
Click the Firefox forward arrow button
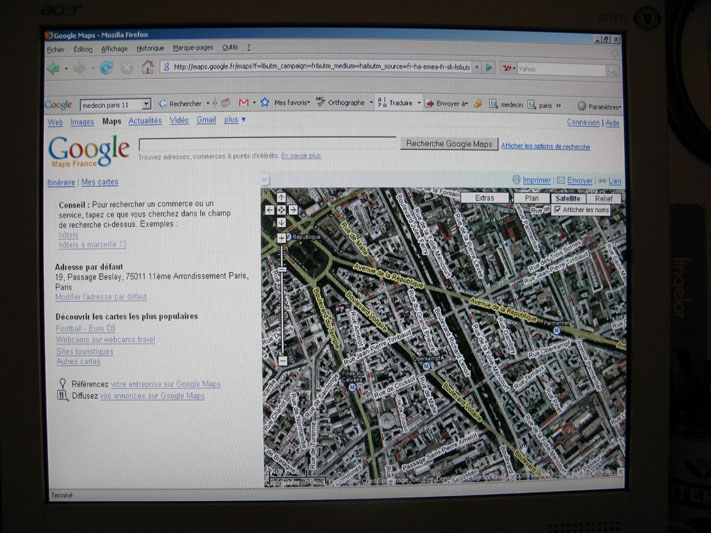click(79, 68)
